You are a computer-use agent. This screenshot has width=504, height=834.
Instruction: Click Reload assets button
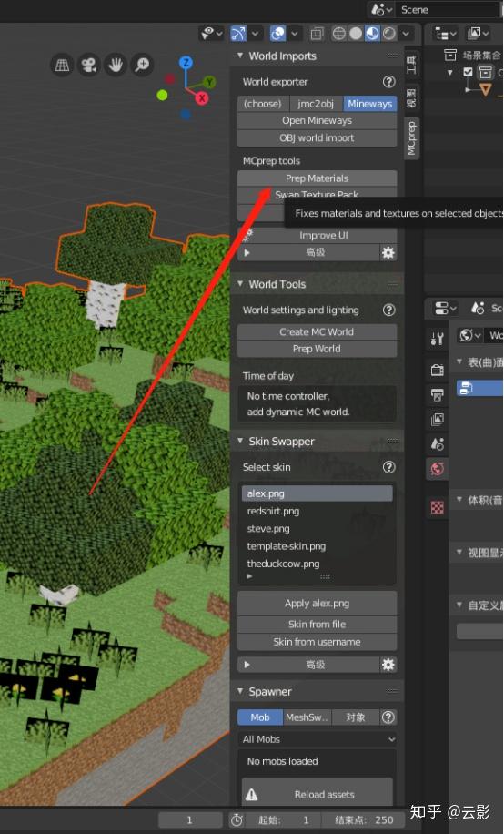click(317, 794)
